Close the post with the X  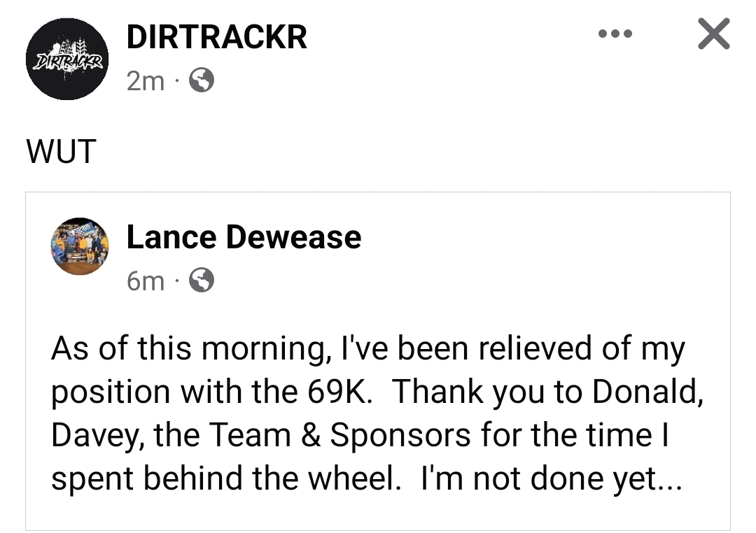click(713, 34)
